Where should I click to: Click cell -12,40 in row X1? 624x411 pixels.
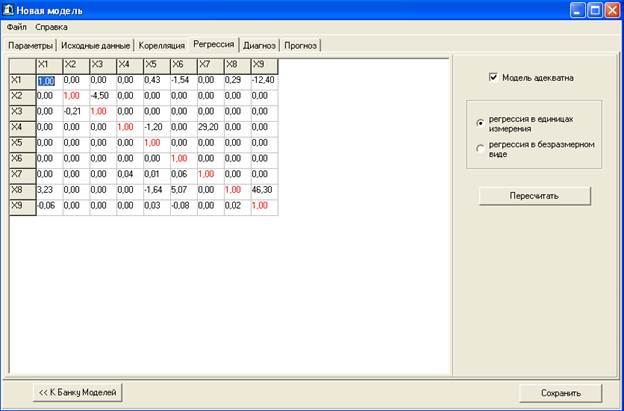click(x=264, y=82)
